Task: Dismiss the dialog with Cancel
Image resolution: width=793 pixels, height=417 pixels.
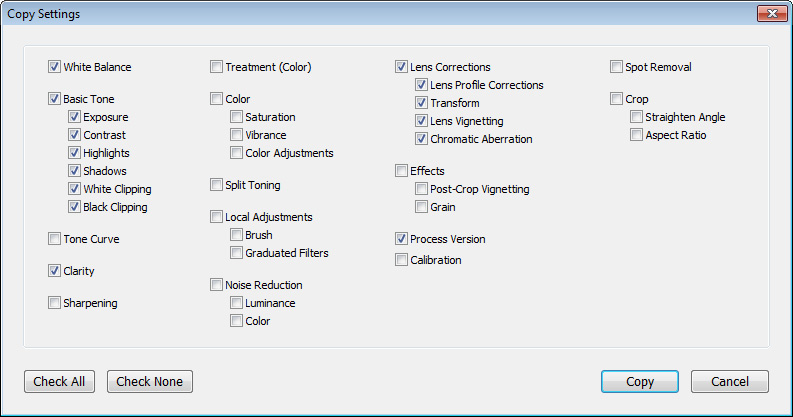Action: click(x=730, y=382)
